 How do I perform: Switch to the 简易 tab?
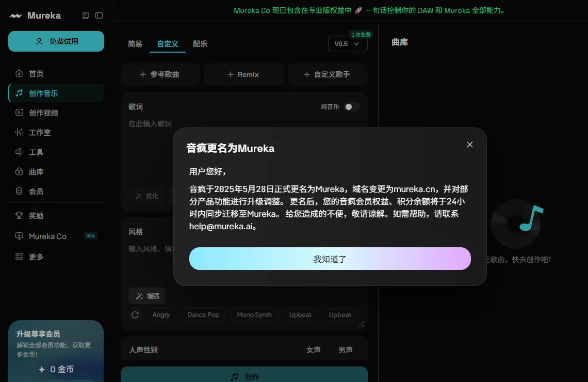[135, 44]
